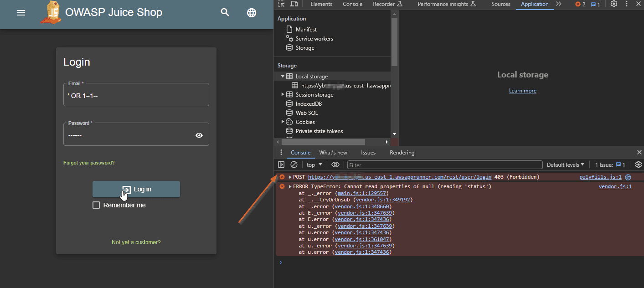Open the hamburger side menu
The image size is (644, 288).
coord(21,13)
